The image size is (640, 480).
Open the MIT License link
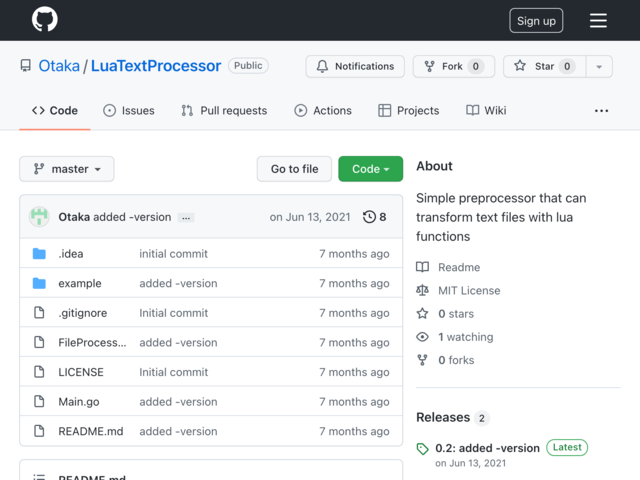coord(469,290)
